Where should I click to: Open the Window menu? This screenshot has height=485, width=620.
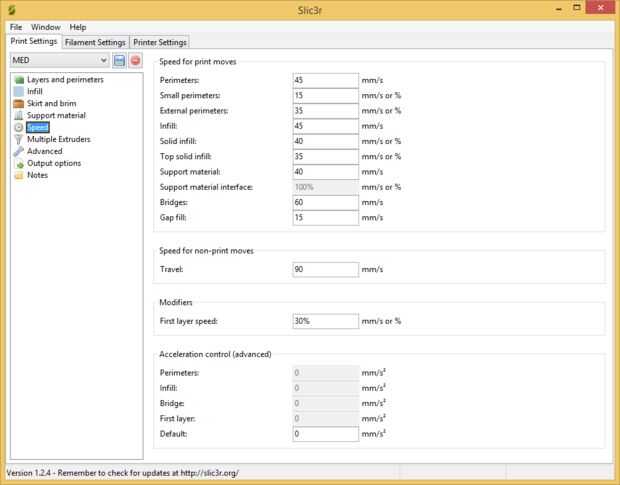(46, 27)
